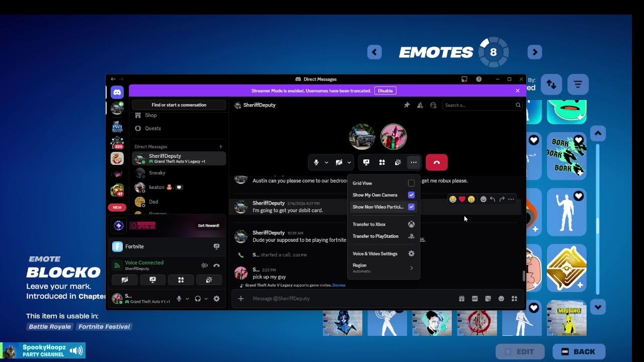Share your screen in call controls
Image resolution: width=644 pixels, height=362 pixels.
tap(366, 162)
